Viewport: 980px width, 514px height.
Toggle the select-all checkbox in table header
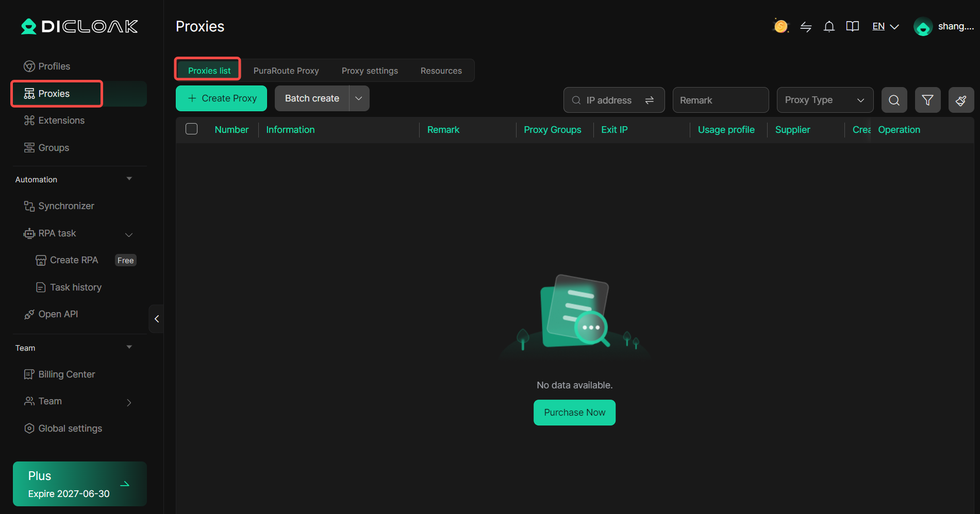191,129
